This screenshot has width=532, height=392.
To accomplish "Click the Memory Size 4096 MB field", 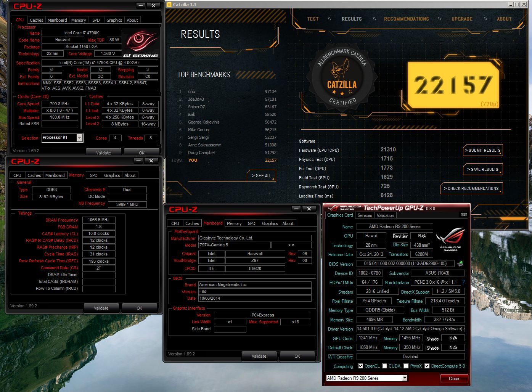I will [x=374, y=320].
